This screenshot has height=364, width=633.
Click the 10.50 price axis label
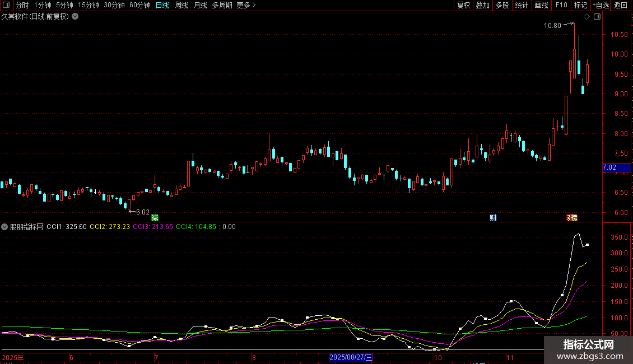coord(619,35)
